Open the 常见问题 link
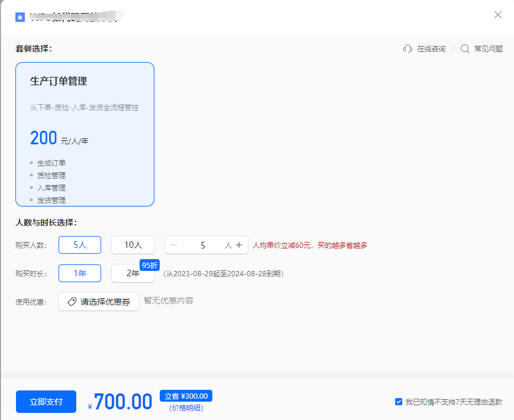 point(488,49)
